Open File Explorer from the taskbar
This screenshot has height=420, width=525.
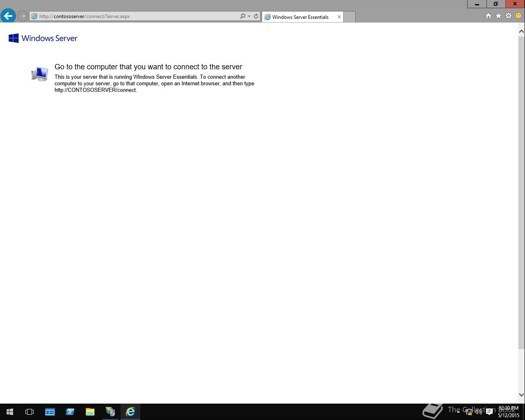[90, 412]
